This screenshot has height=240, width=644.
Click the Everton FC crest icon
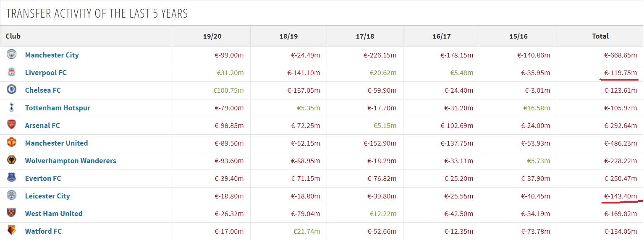tap(12, 177)
